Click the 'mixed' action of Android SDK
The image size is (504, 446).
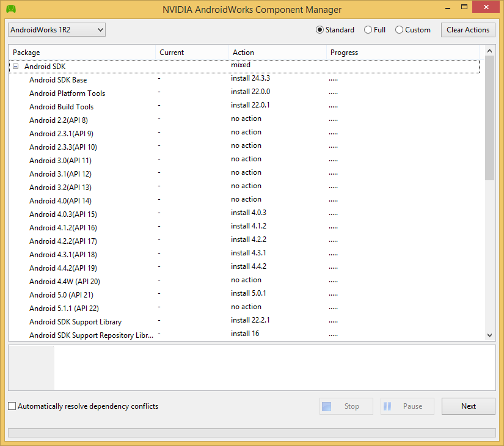point(241,65)
